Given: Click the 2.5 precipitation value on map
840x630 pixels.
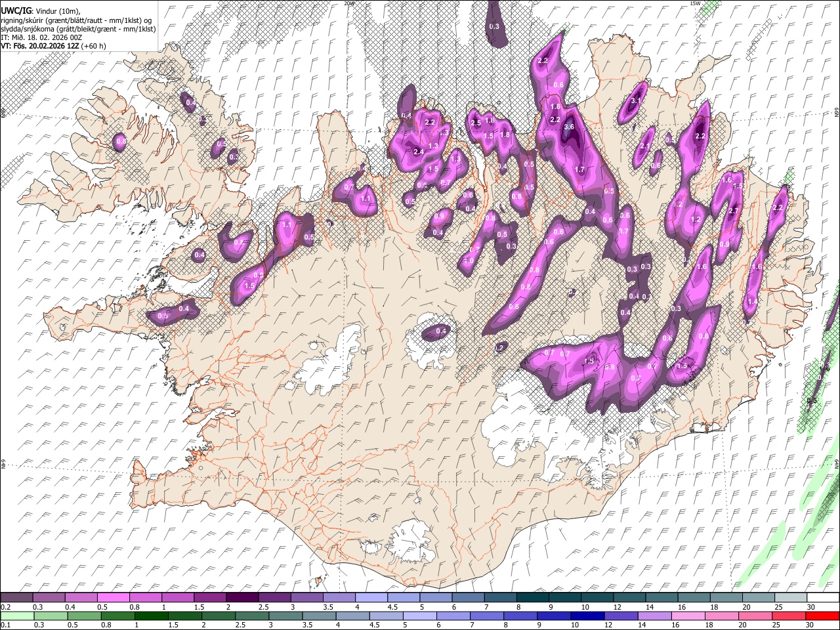Looking at the screenshot, I should [x=476, y=123].
